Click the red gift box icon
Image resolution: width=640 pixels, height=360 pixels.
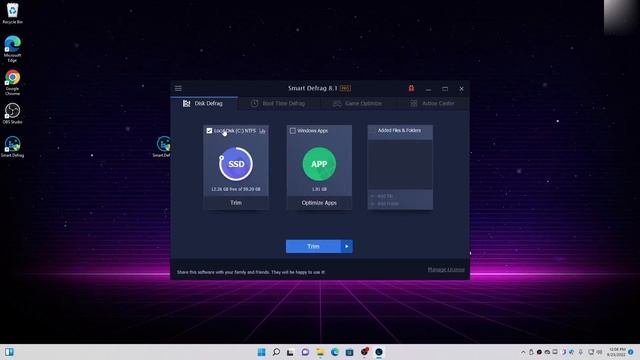pyautogui.click(x=411, y=88)
